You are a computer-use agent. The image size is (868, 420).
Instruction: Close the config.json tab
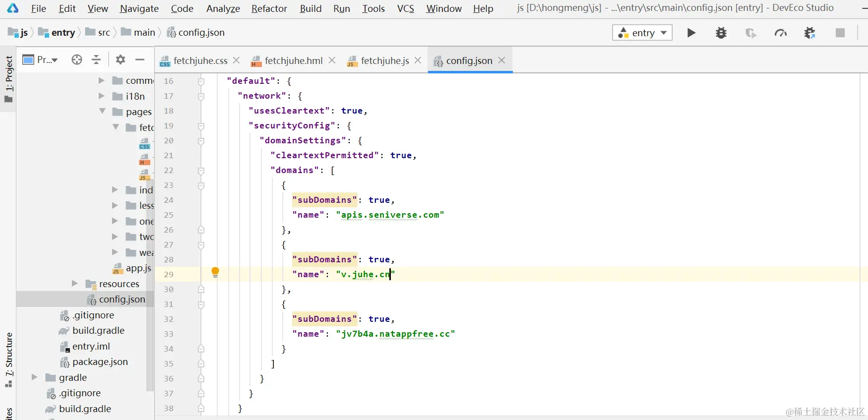501,60
